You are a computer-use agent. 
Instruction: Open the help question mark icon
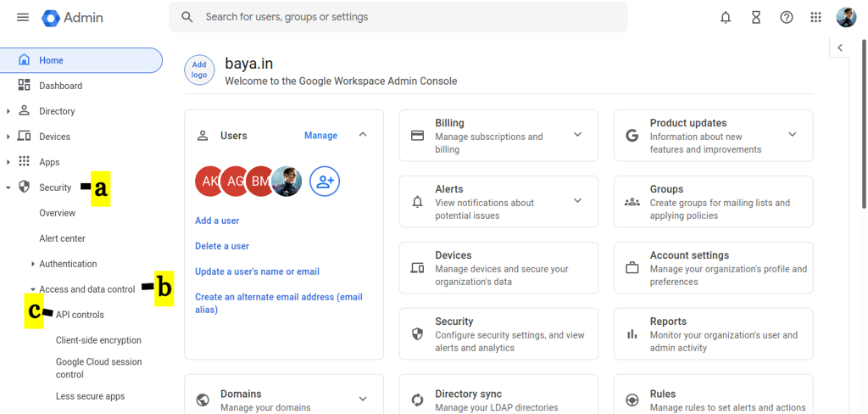(x=787, y=17)
